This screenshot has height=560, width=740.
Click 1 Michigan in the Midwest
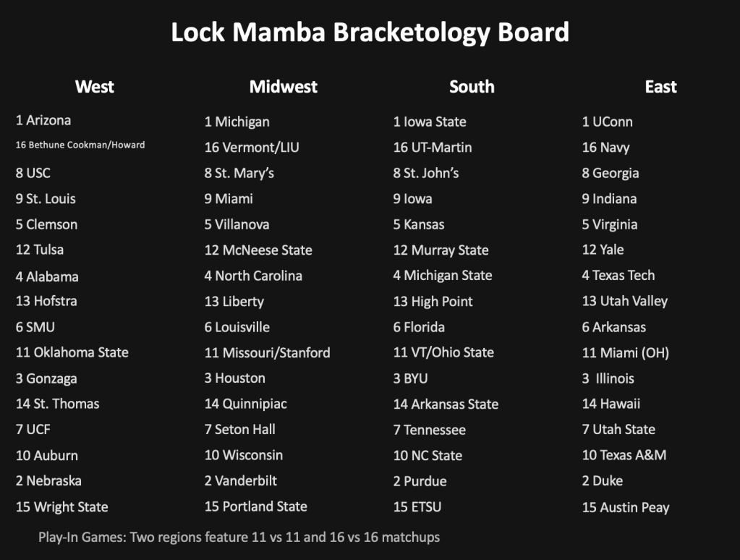point(237,122)
